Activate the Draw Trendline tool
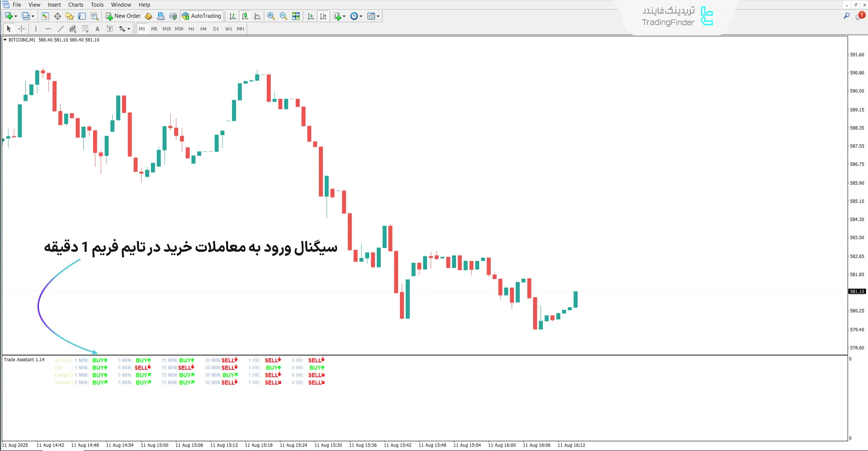This screenshot has height=451, width=868. pos(60,29)
